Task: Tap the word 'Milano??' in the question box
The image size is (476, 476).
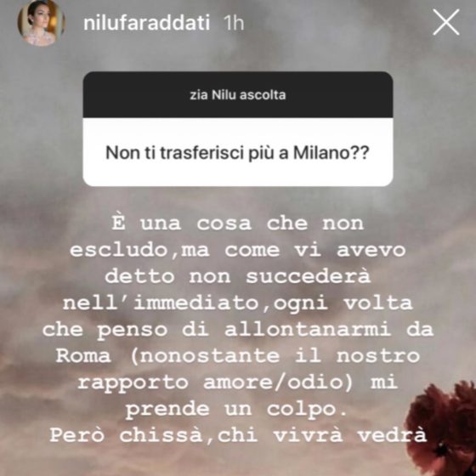Action: click(x=331, y=152)
